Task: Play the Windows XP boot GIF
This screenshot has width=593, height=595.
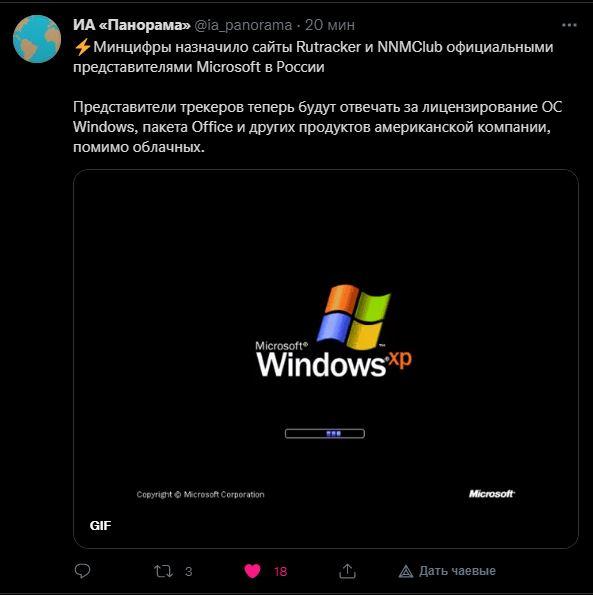Action: point(326,359)
